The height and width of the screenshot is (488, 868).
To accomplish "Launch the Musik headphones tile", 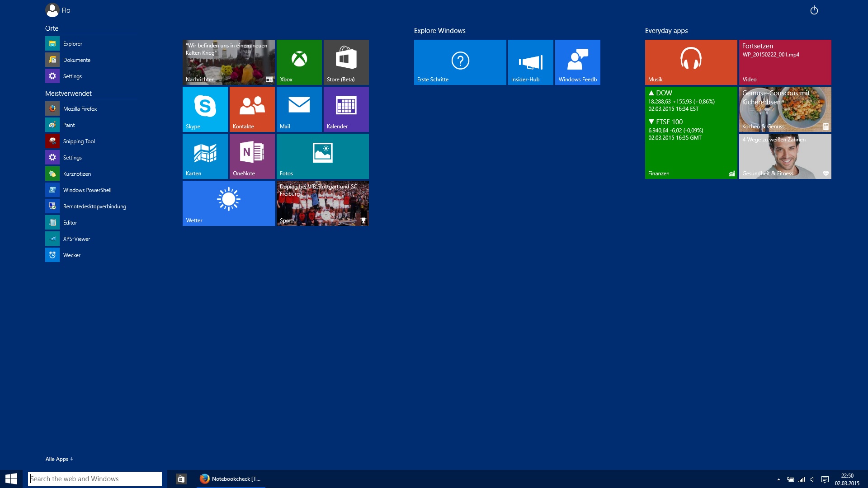I will click(x=691, y=62).
